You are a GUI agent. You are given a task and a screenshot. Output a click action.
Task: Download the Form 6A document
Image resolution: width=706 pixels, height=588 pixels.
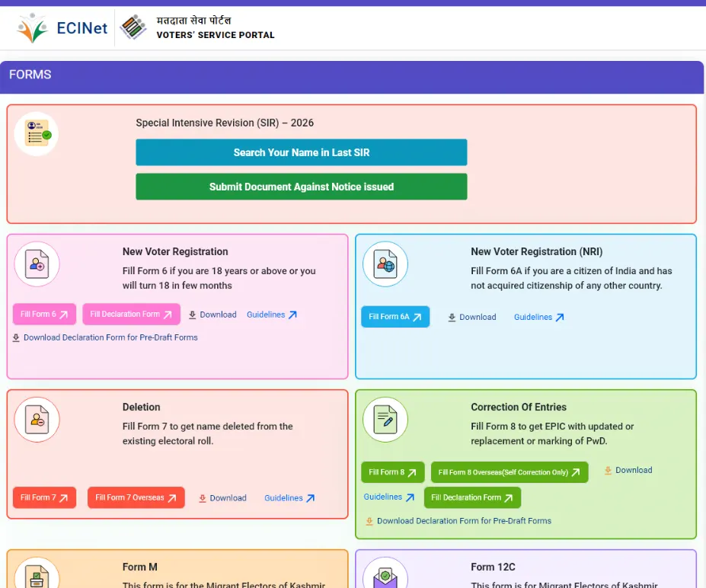(x=472, y=318)
